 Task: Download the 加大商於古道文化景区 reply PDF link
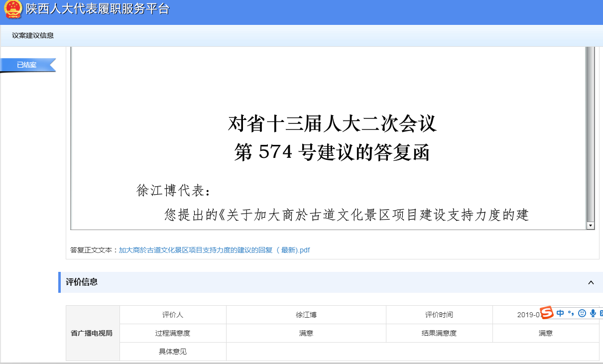point(214,250)
